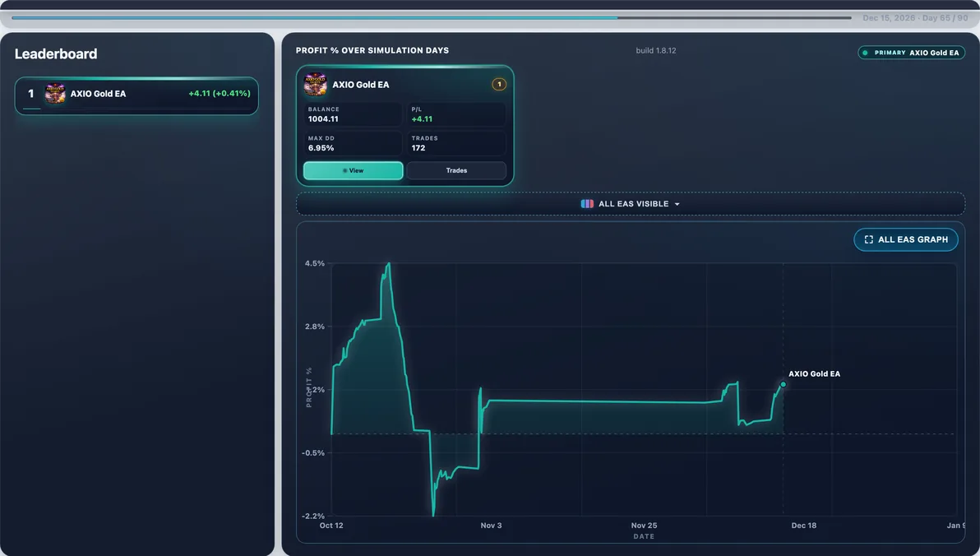Click the green status dot in PRIMARY badge
The height and width of the screenshot is (556, 980).
(865, 53)
